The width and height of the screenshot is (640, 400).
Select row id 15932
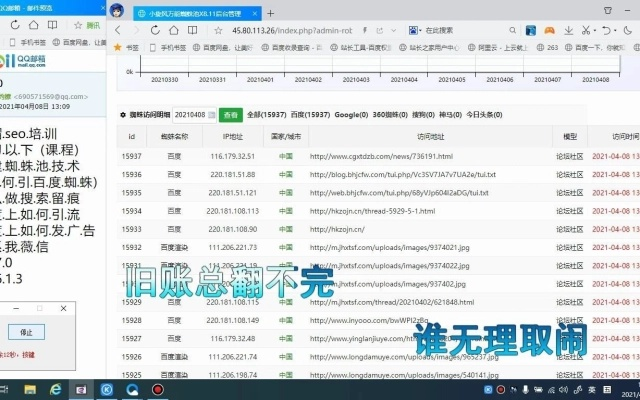coord(131,247)
